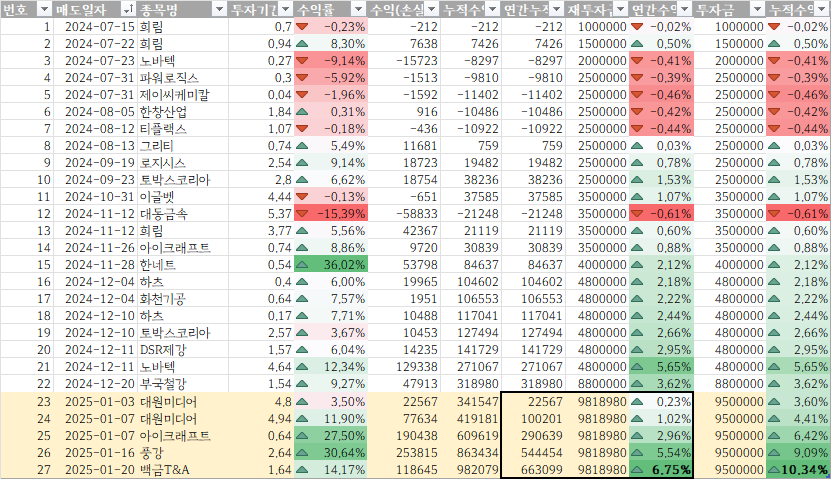Select the cumulative profit value 982079
Screen dimensions: 831x479
(471, 470)
